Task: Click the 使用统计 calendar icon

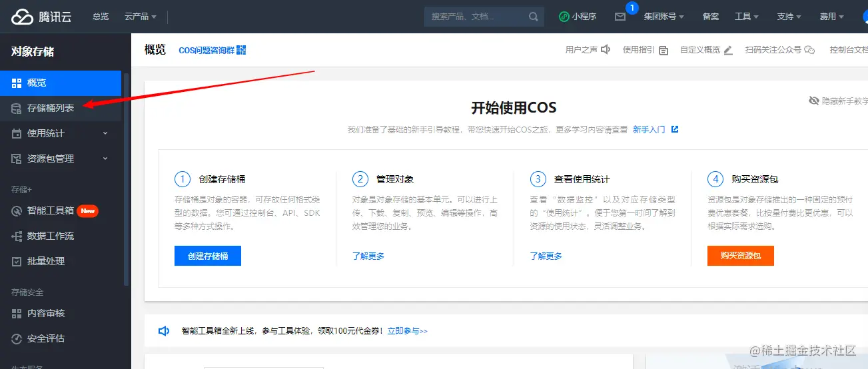Action: [17, 133]
